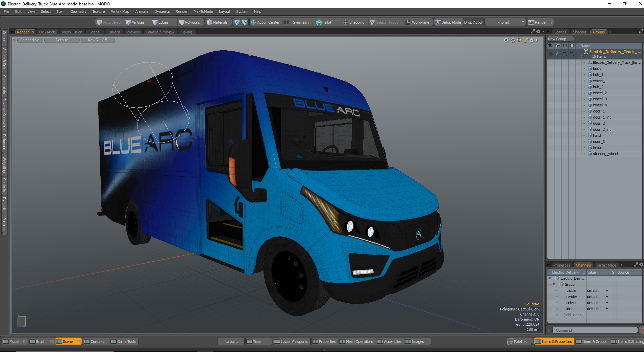
Task: Open the 3D viewport settings gear
Action: (531, 40)
